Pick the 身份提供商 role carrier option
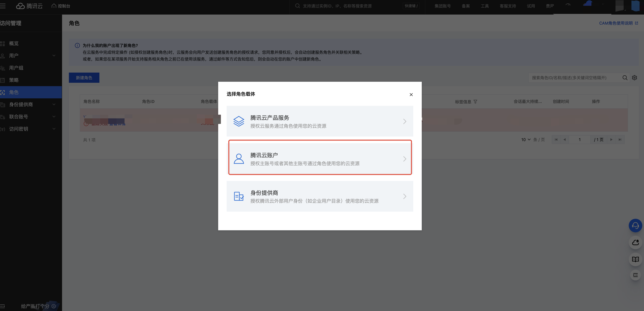 click(320, 196)
